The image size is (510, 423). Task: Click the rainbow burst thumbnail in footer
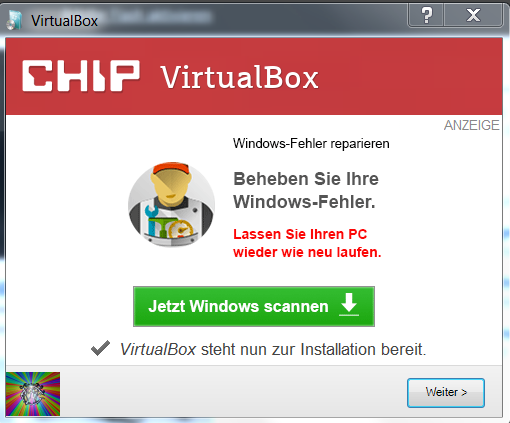33,394
